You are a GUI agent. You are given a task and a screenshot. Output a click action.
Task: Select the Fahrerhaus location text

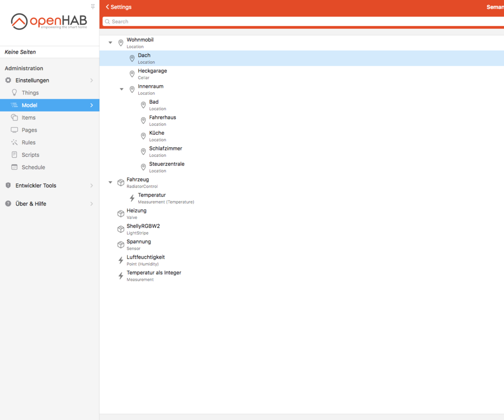(162, 120)
